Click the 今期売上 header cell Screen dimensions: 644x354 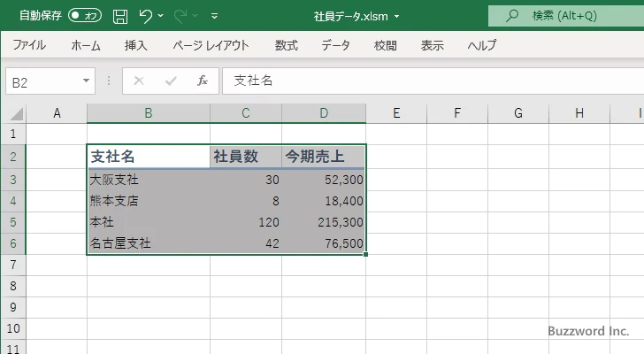click(324, 157)
